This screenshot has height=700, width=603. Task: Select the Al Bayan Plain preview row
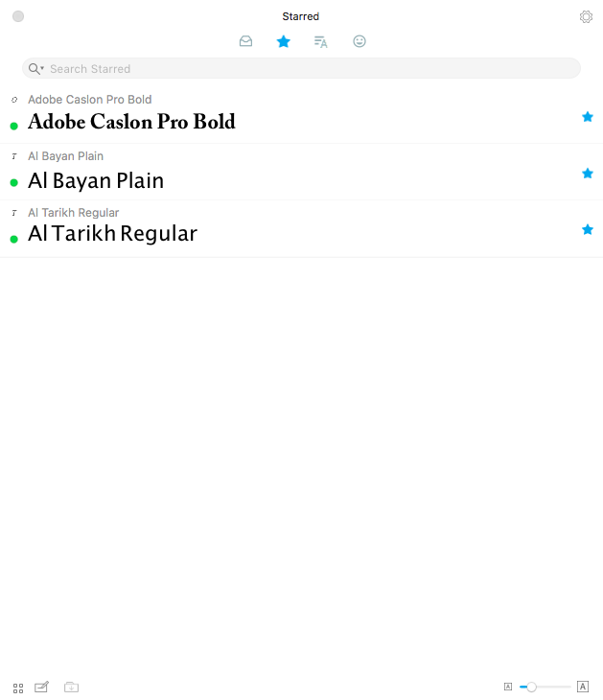(x=301, y=172)
